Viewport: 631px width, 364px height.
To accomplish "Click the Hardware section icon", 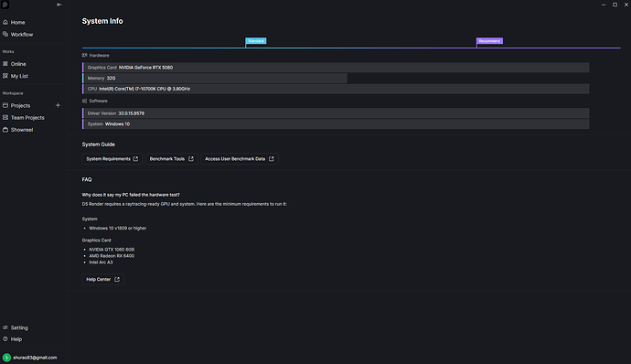I will click(x=84, y=55).
